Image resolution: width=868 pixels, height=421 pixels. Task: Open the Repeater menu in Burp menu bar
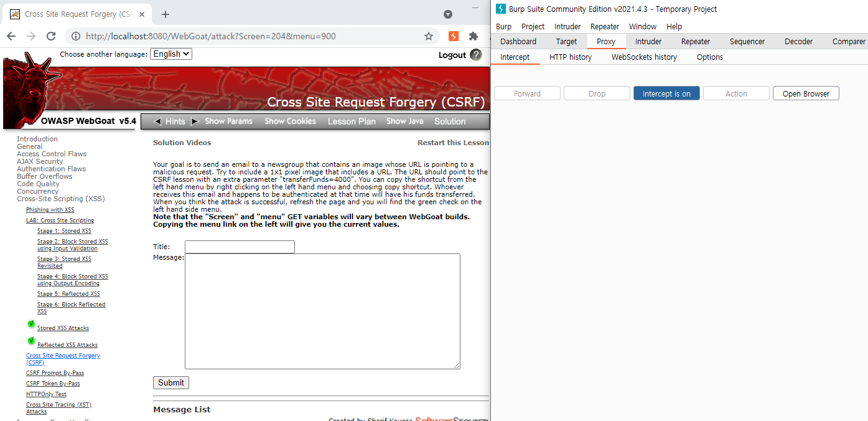coord(605,26)
